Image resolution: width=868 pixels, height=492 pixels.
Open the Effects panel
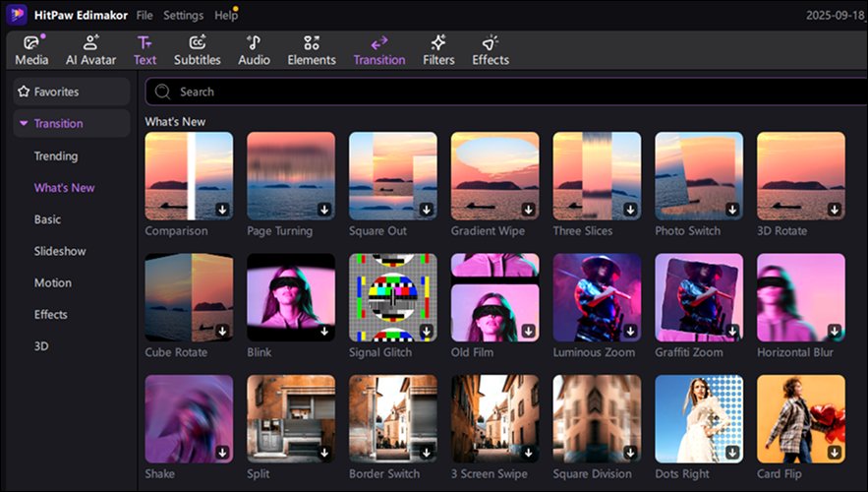click(490, 43)
